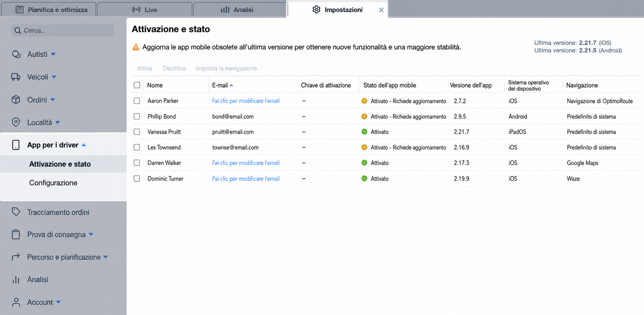Click the search magnifier icon in sidebar
644x315 pixels.
point(18,30)
